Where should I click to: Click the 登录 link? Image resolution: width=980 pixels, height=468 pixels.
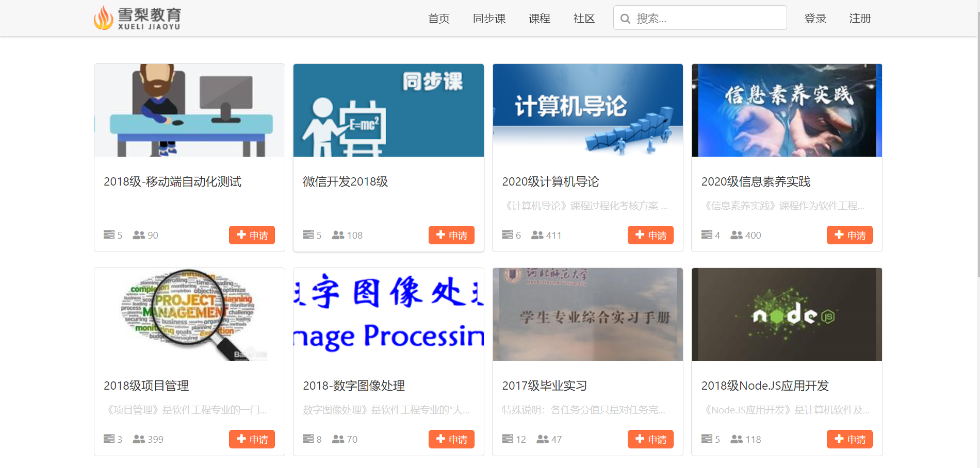[815, 19]
